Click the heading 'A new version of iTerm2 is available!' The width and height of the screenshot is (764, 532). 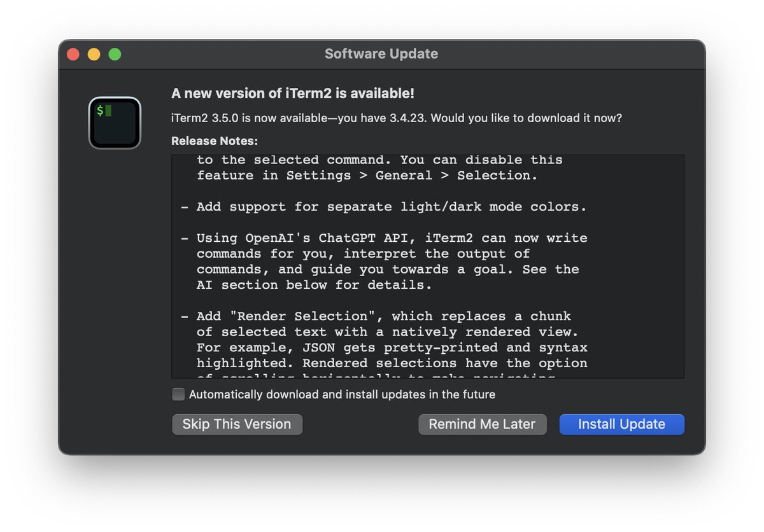(x=293, y=94)
